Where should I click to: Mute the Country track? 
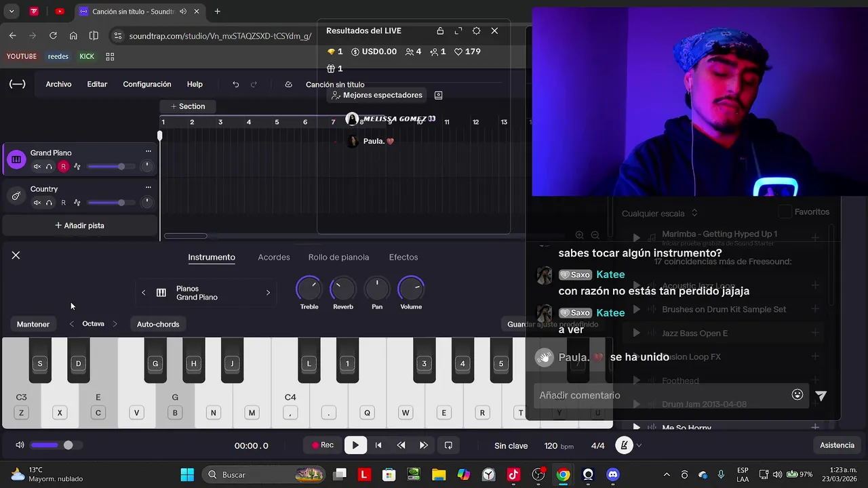point(37,203)
